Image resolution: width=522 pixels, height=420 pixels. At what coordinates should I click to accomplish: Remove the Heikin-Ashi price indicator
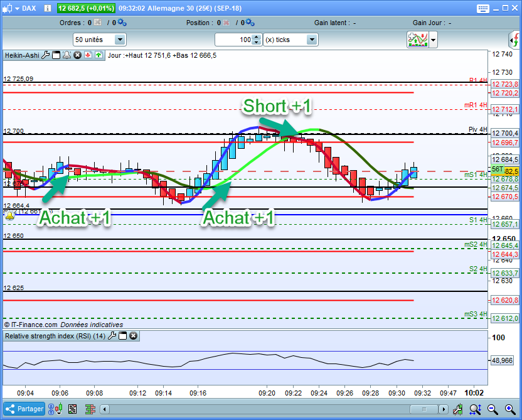pyautogui.click(x=77, y=55)
